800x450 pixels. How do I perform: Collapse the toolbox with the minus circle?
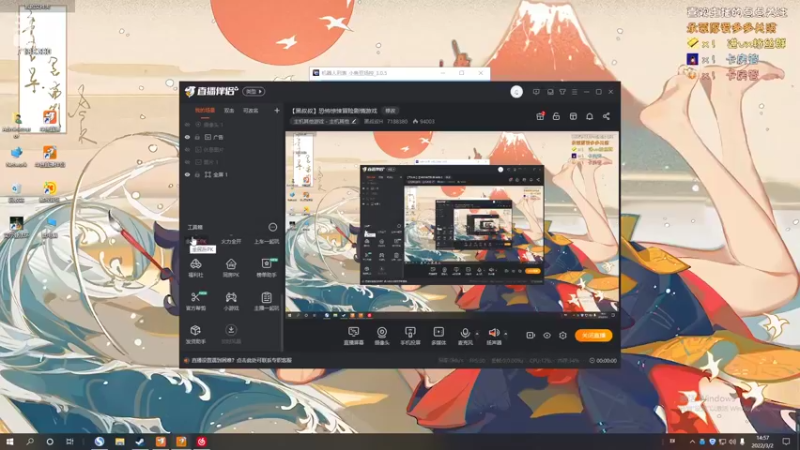(x=272, y=227)
